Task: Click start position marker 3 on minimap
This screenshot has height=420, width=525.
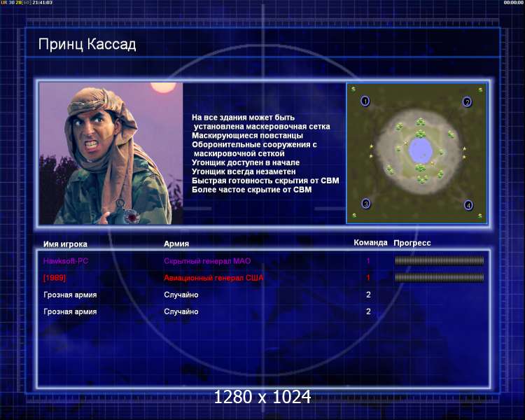Action: [x=366, y=204]
